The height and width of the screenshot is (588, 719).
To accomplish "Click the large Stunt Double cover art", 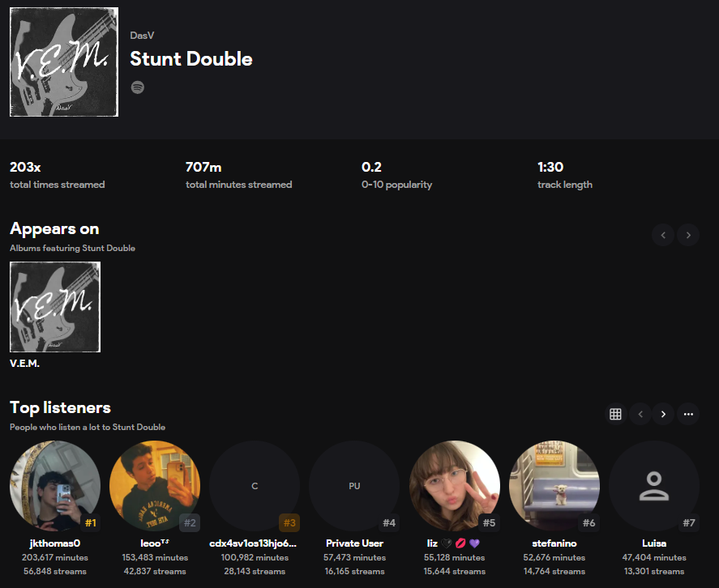I will [64, 62].
